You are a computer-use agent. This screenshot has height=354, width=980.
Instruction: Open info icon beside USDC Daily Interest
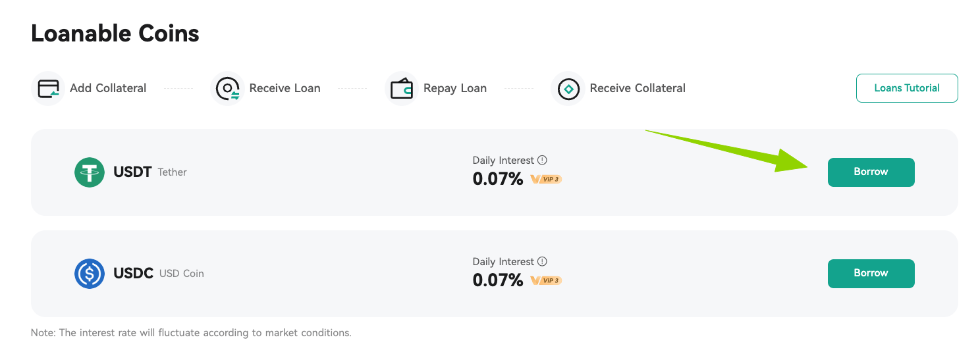point(542,261)
